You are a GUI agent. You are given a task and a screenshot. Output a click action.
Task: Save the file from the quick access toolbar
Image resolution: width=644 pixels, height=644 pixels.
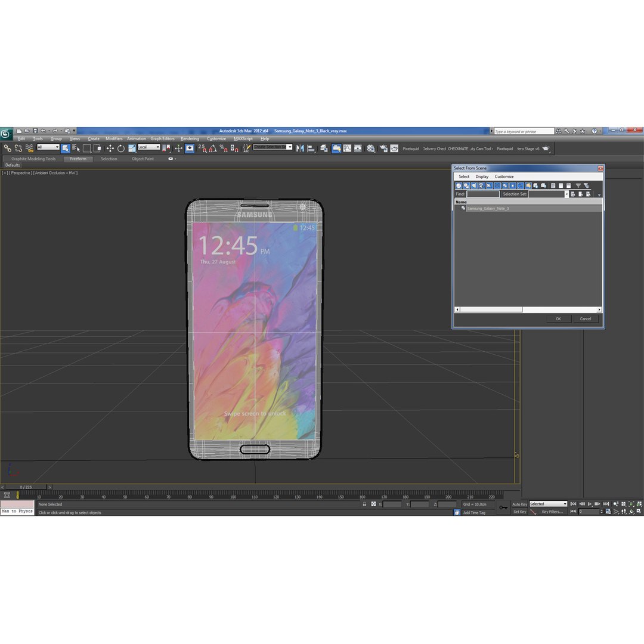(35, 131)
